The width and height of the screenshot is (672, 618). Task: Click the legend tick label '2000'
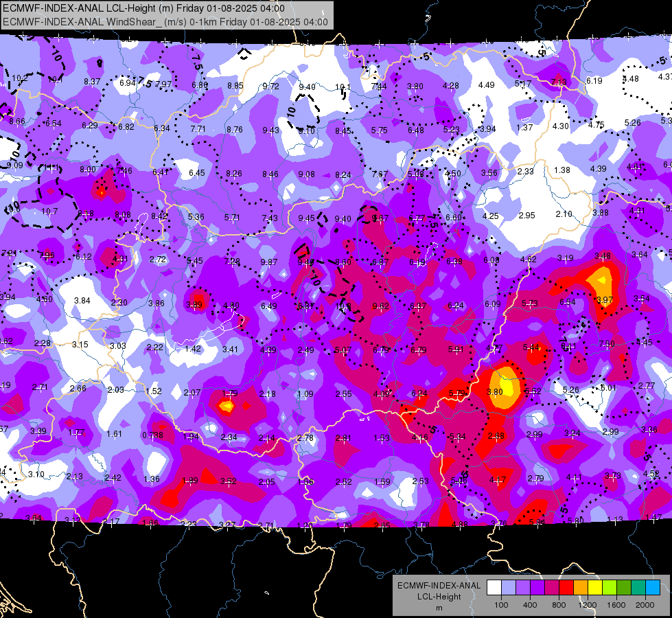pyautogui.click(x=645, y=605)
